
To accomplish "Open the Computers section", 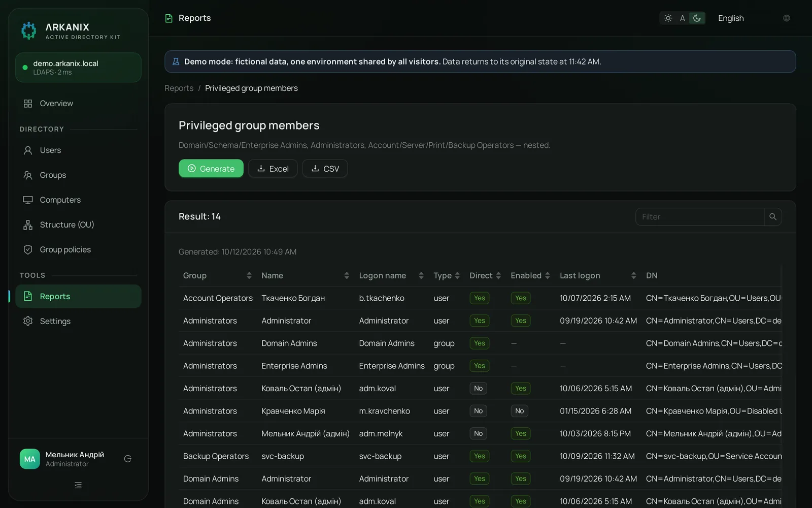I will click(x=78, y=200).
